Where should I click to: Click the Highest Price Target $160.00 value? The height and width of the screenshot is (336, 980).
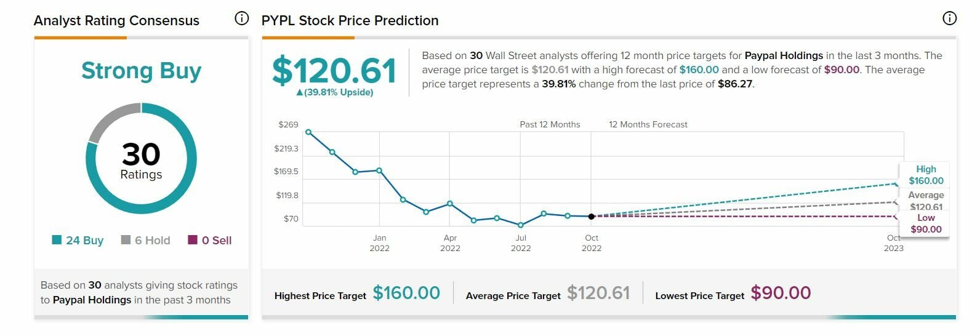point(406,293)
